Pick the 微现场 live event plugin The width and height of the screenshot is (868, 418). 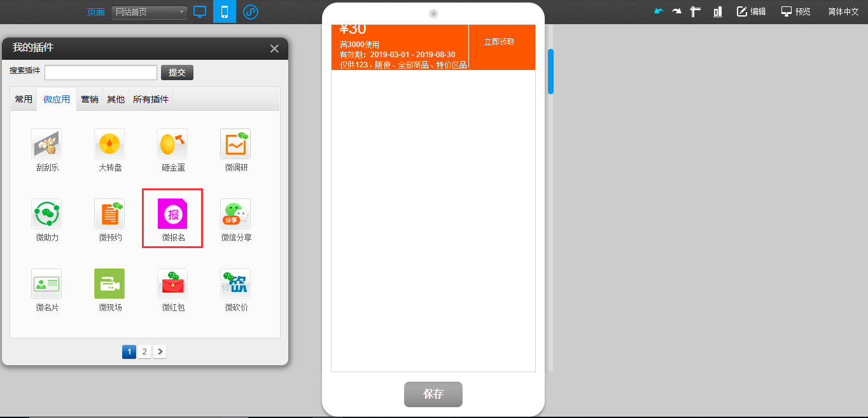coord(109,284)
